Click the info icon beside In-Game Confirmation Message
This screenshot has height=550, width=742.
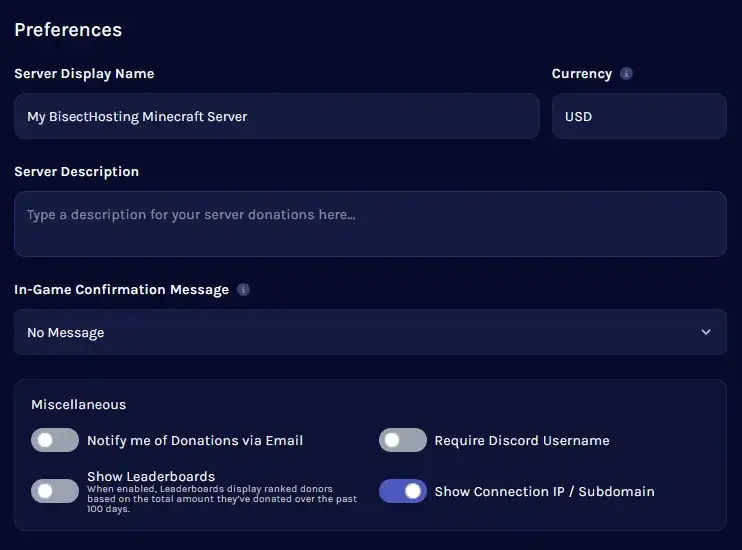(244, 290)
